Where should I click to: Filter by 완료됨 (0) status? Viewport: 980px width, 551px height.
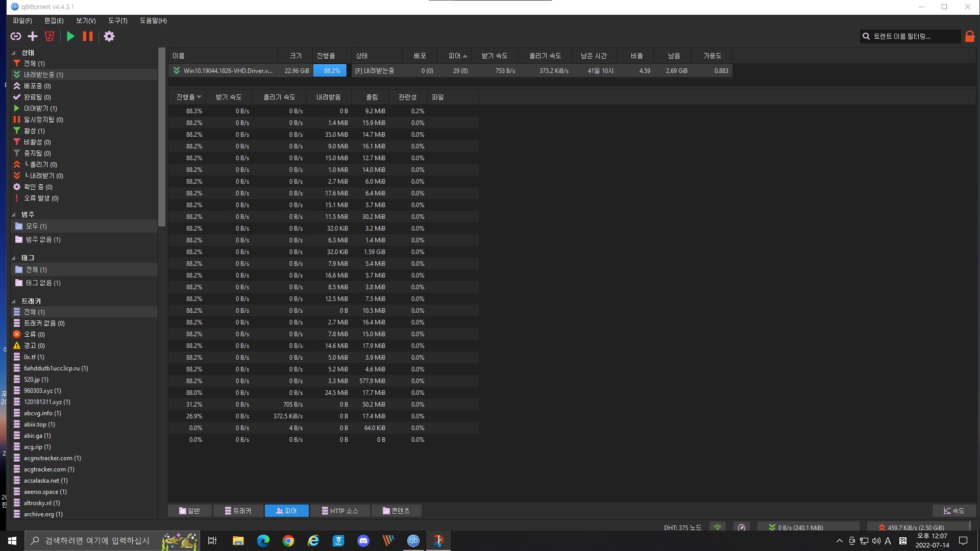[x=84, y=97]
